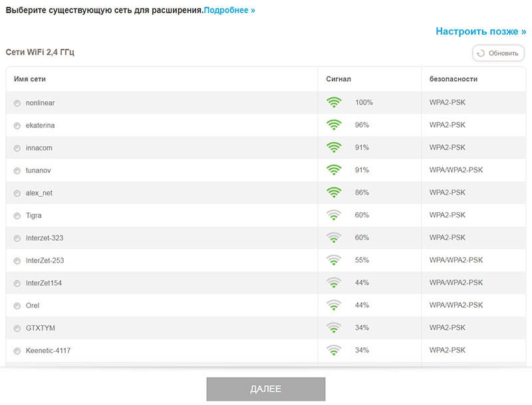532x405 pixels.
Task: Click the signal icon for Keenetic-4117
Action: point(334,350)
